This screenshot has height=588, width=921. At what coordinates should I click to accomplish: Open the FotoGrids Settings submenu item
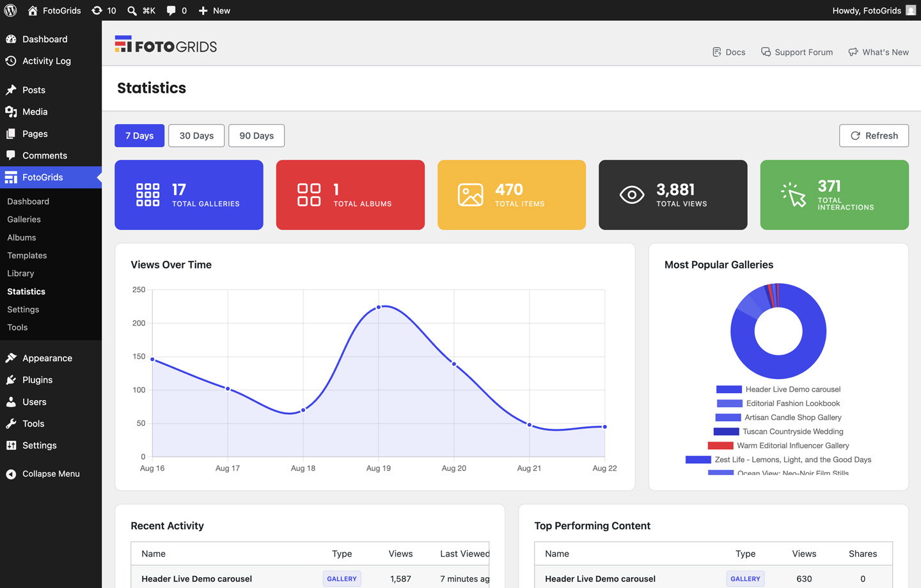23,309
